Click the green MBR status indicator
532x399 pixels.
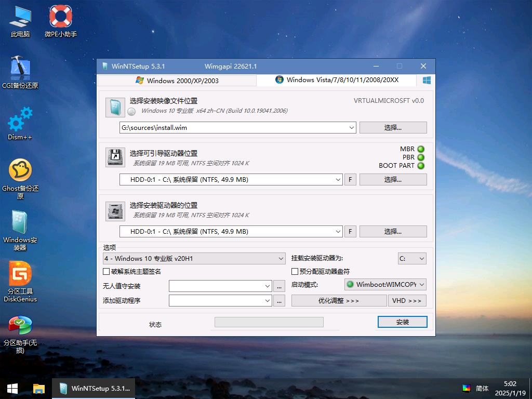point(421,149)
